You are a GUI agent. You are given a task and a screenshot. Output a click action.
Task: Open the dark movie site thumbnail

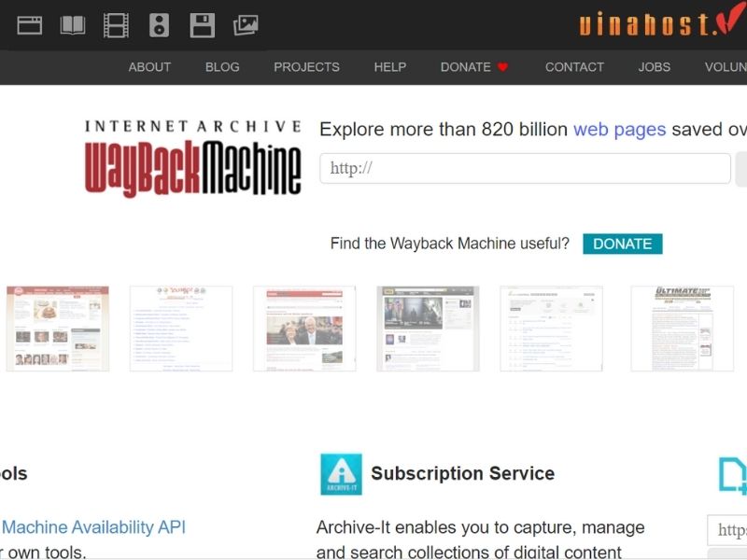428,329
